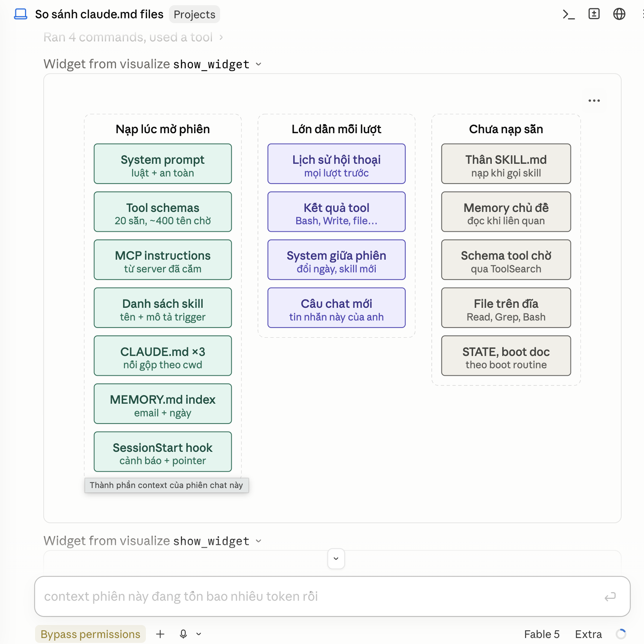This screenshot has width=644, height=644.
Task: Click the plus attach icon
Action: coord(160,634)
